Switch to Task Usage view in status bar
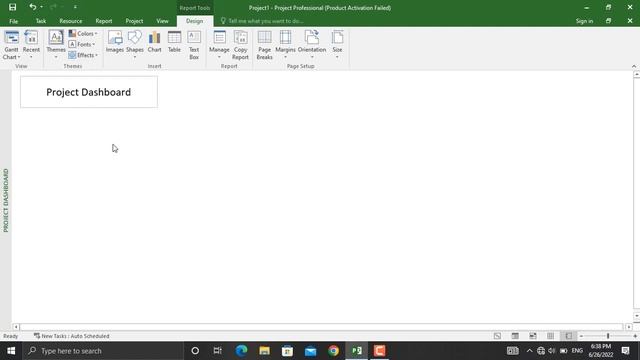This screenshot has height=360, width=640. coord(515,336)
